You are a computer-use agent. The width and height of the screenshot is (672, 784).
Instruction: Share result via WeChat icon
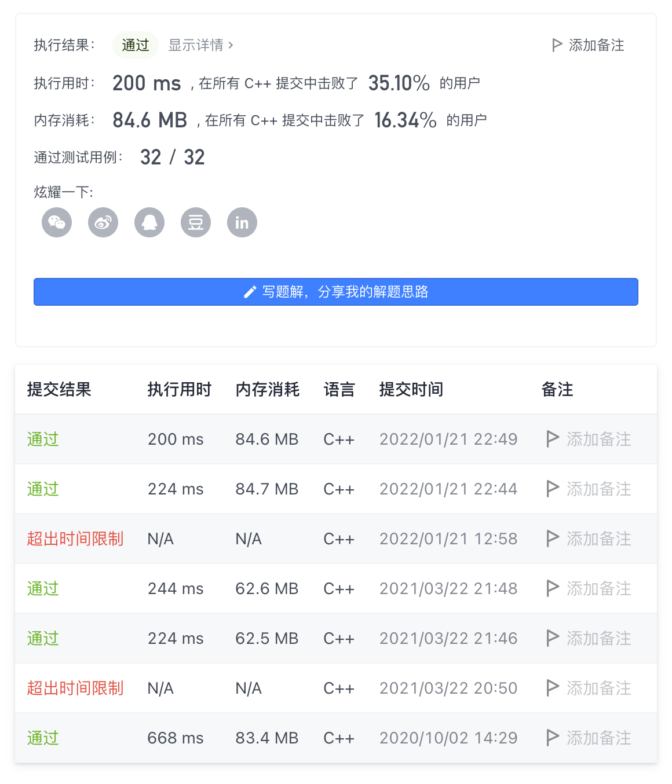point(57,222)
